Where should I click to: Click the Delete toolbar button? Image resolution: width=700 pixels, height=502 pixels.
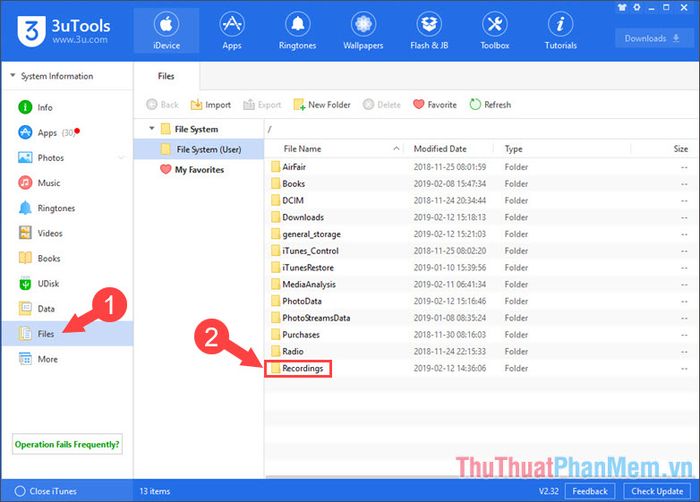(382, 105)
